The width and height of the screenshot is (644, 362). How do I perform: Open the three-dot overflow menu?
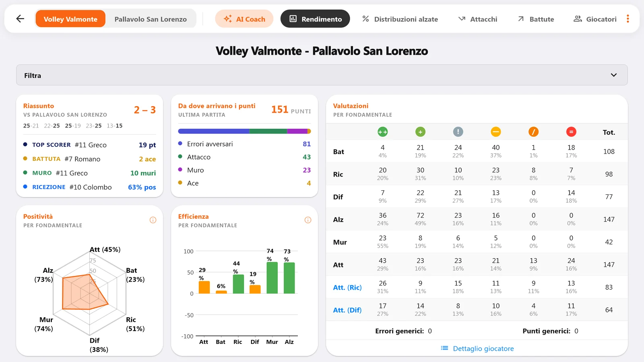(627, 19)
